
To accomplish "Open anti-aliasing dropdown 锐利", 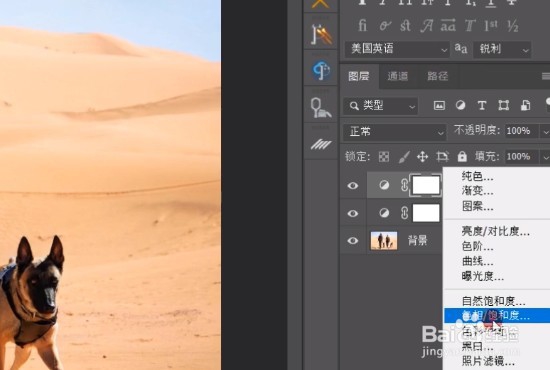I will click(x=502, y=49).
